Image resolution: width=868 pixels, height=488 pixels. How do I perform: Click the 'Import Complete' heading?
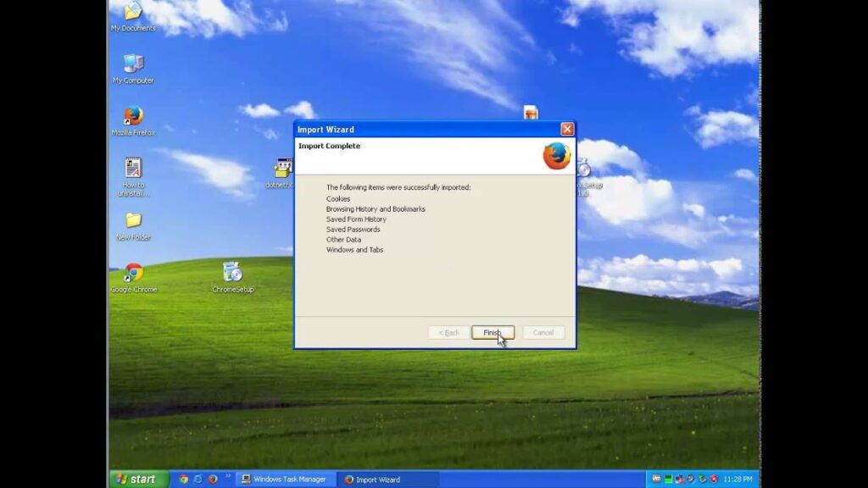pyautogui.click(x=329, y=146)
